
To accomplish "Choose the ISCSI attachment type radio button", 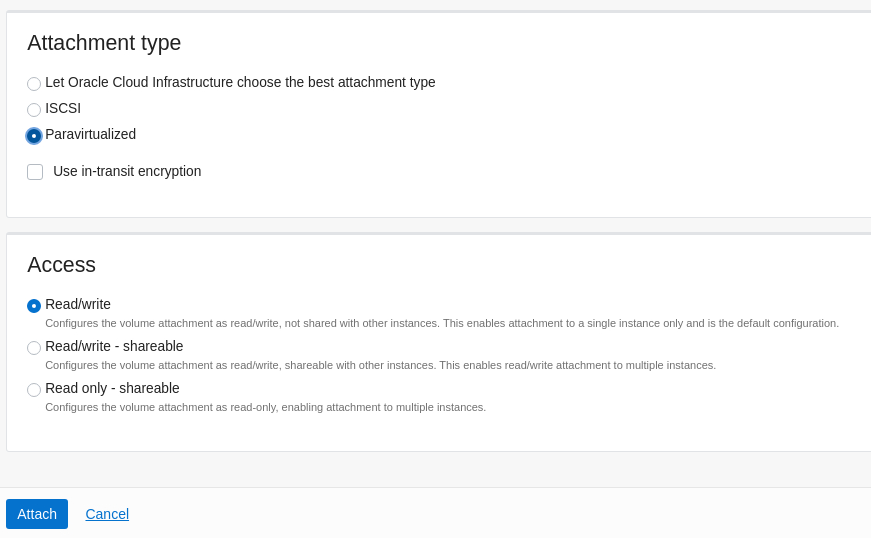I will (34, 109).
